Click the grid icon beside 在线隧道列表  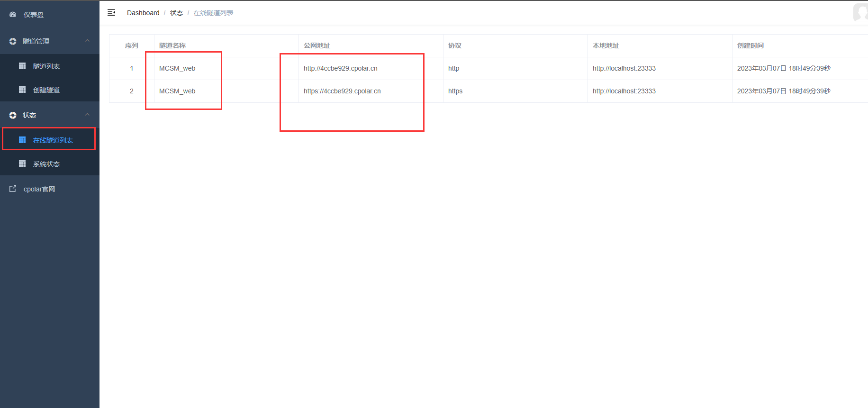coord(22,140)
